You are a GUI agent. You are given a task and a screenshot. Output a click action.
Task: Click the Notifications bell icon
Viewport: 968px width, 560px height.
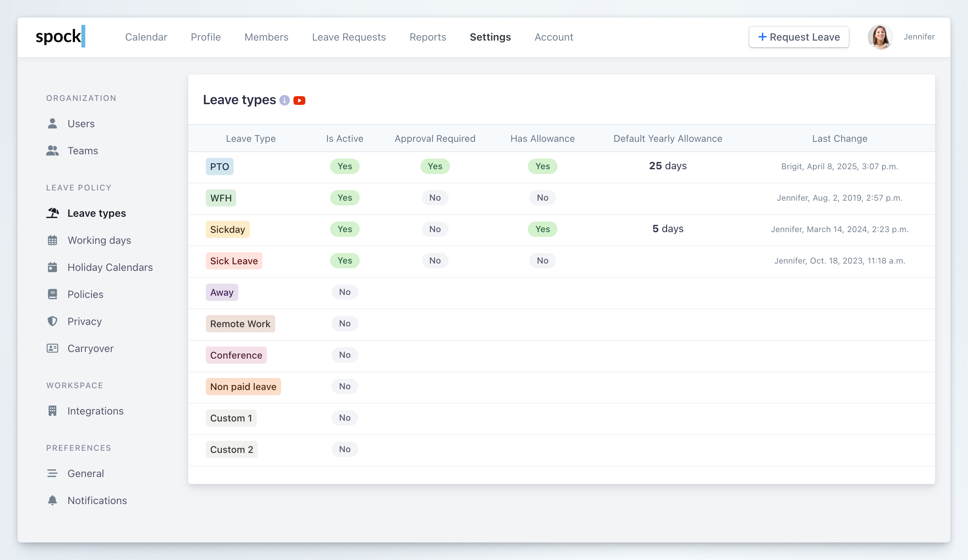pyautogui.click(x=52, y=500)
